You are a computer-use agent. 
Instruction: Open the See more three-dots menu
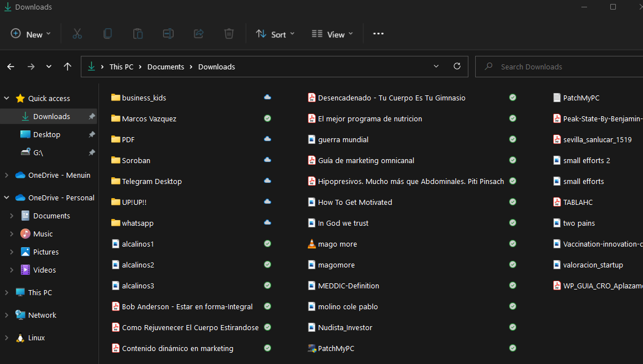coord(378,34)
